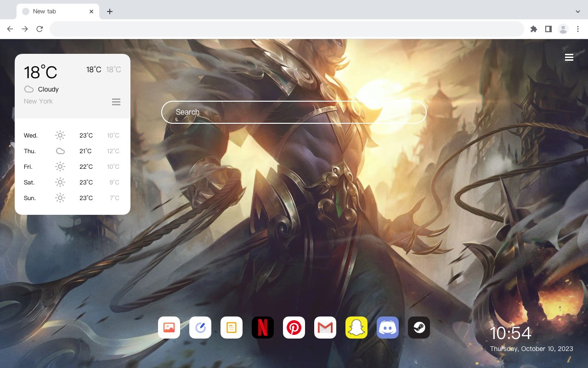
Task: Click the New York location label
Action: pos(38,101)
